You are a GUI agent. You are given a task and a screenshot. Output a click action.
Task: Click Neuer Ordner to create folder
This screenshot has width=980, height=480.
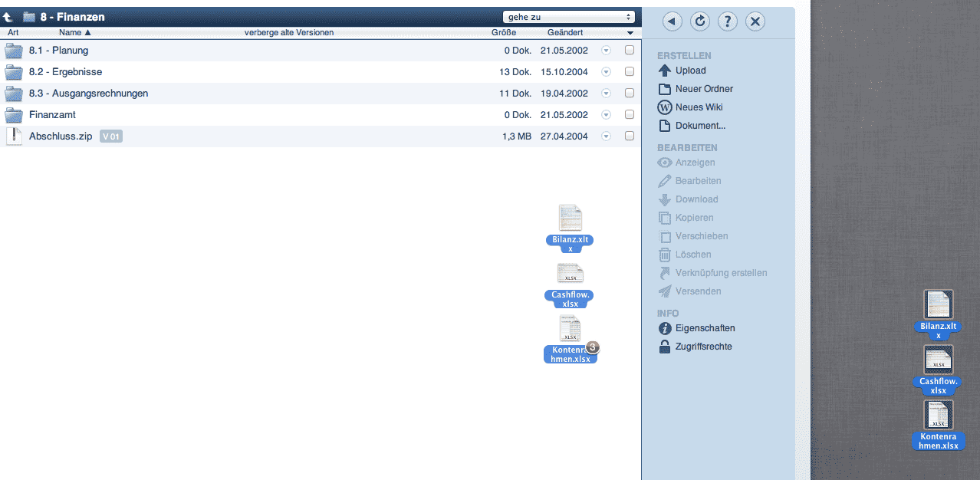coord(703,89)
